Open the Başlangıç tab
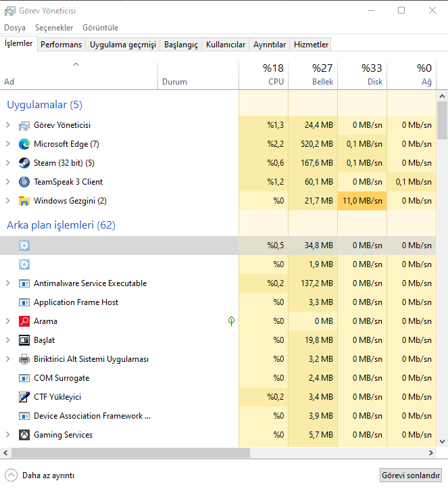 click(x=181, y=45)
